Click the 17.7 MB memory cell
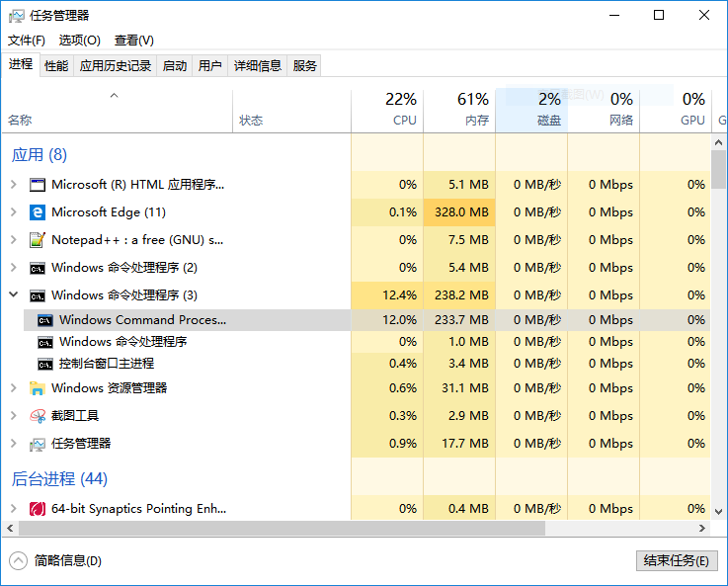The width and height of the screenshot is (728, 586). [x=459, y=444]
